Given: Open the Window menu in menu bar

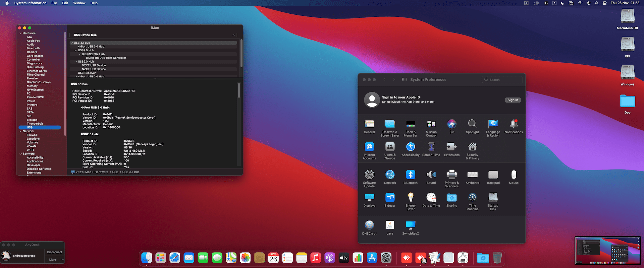Looking at the screenshot, I should [79, 3].
